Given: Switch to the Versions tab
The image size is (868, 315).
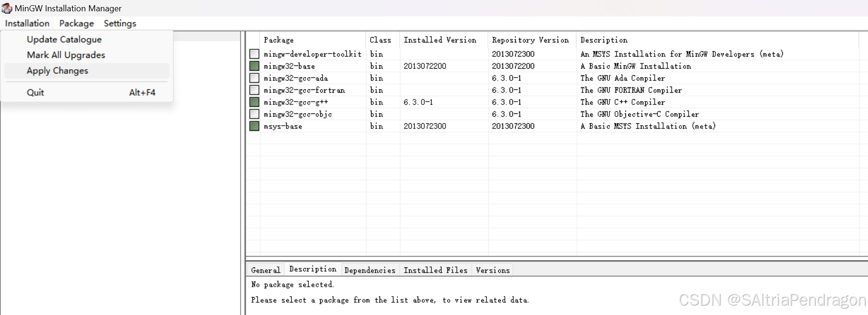Looking at the screenshot, I should pyautogui.click(x=493, y=270).
